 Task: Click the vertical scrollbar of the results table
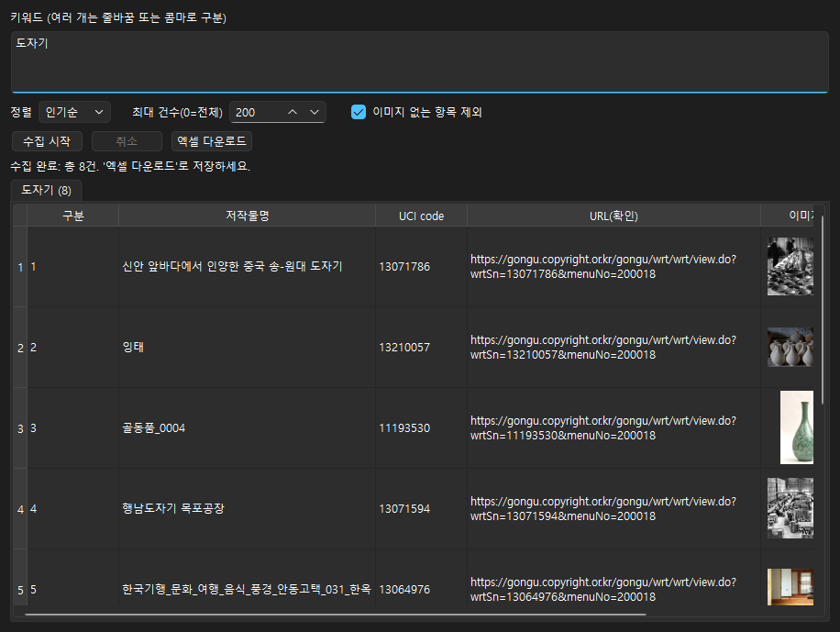point(823,311)
